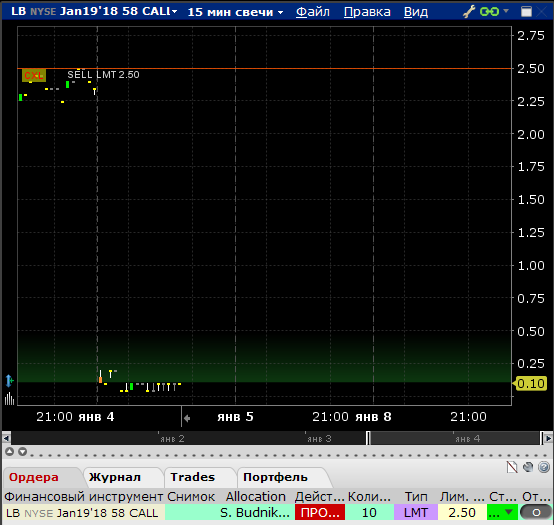Click the left scroll arrow of timeline bar
554x525 pixels.
tap(6, 438)
